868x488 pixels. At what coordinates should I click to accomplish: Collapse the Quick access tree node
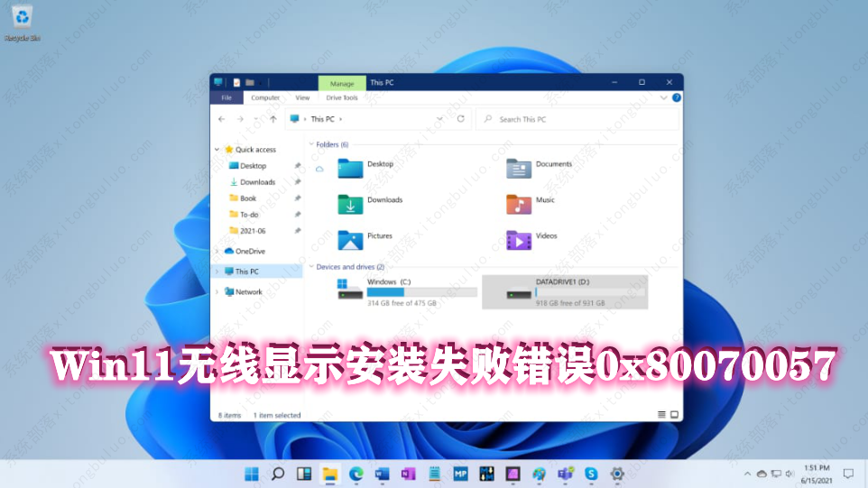[217, 150]
